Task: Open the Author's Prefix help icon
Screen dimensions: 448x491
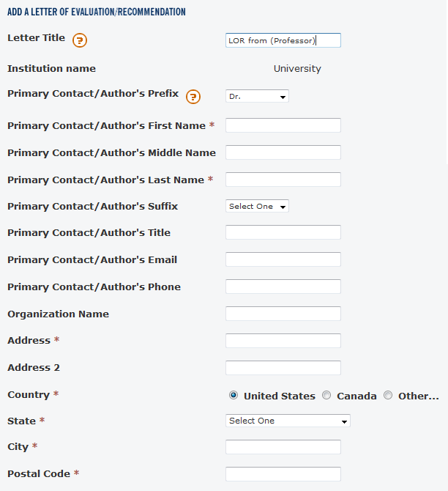Action: coord(193,97)
